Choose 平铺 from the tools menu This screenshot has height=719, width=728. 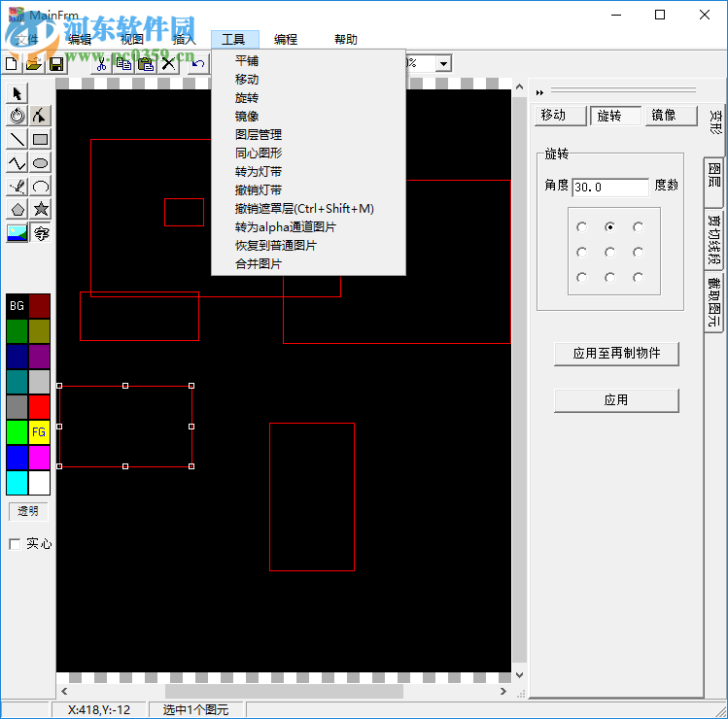tap(308, 61)
